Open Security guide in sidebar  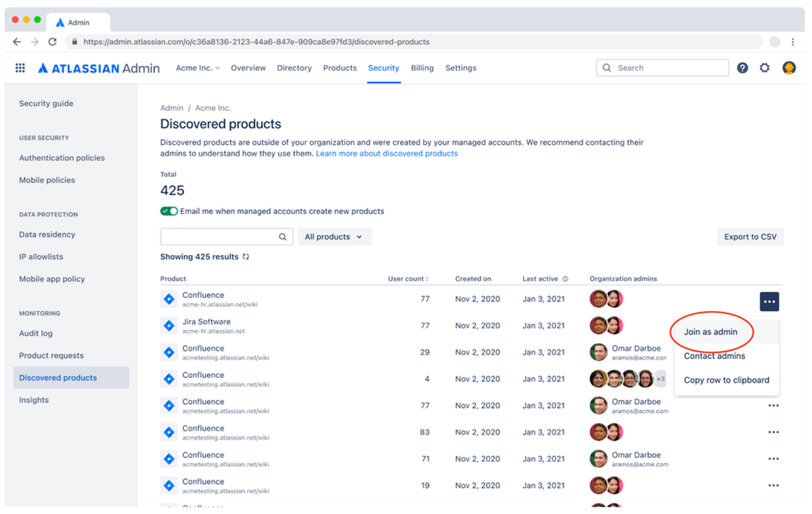click(46, 104)
